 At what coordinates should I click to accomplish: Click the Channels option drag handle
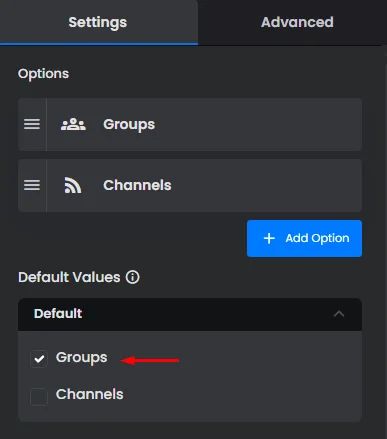(x=32, y=185)
